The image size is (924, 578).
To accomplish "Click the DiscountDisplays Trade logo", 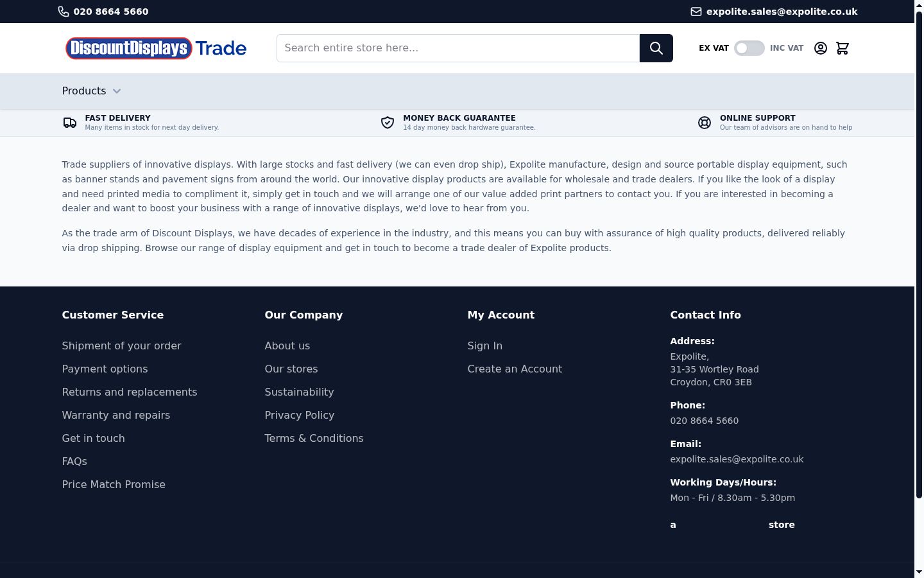I will pos(156,48).
